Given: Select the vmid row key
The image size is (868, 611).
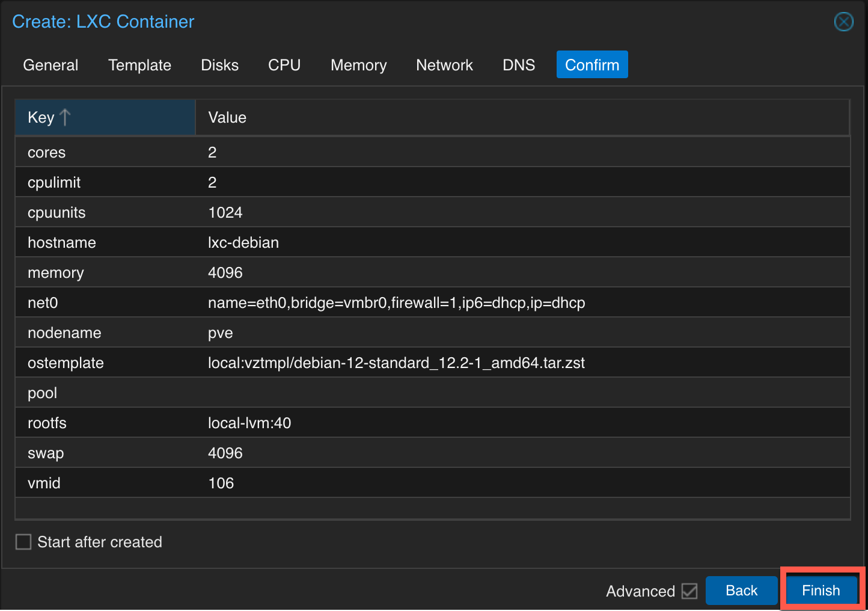Looking at the screenshot, I should [44, 484].
